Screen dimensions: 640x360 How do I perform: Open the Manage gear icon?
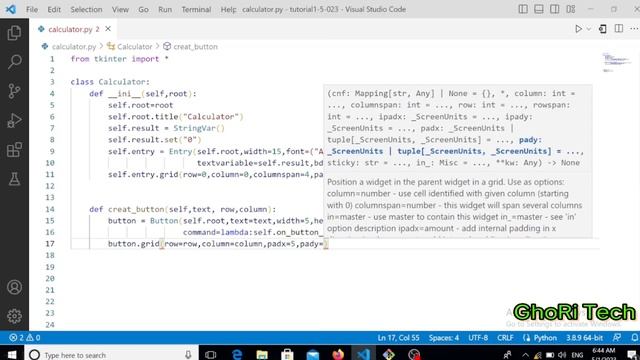coord(14,316)
